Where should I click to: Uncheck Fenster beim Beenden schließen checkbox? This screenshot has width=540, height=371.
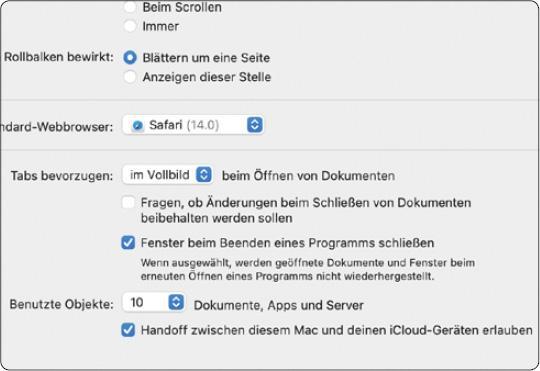click(128, 243)
